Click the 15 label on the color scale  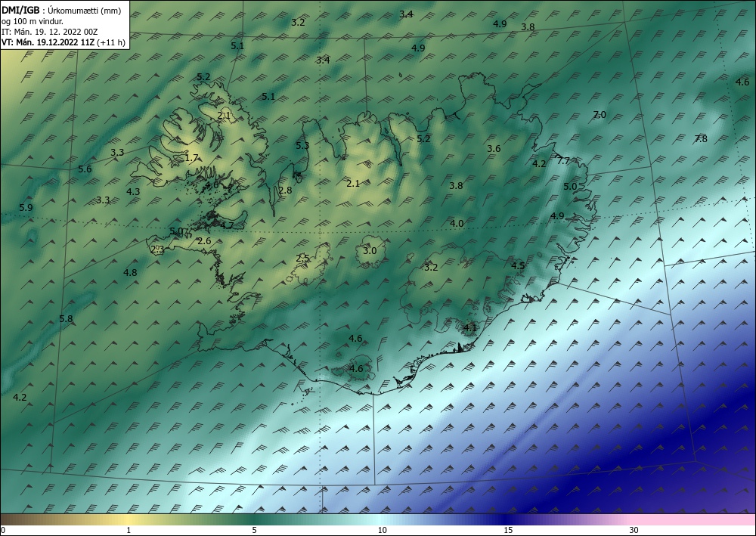(x=508, y=530)
